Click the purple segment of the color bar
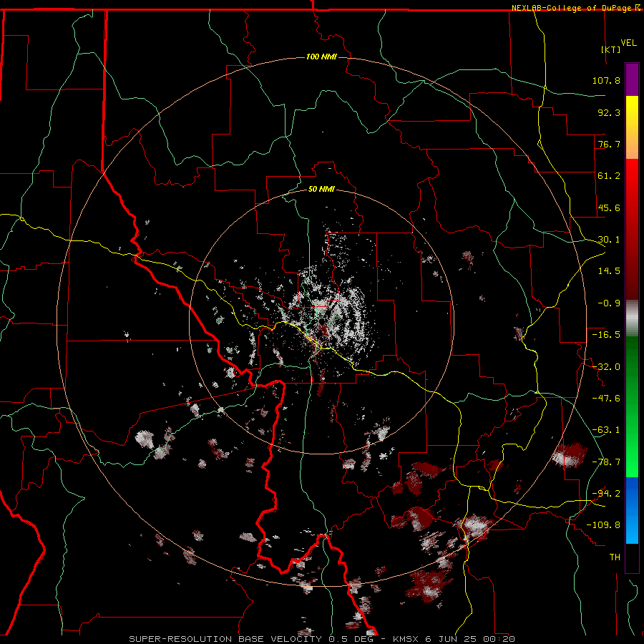The height and width of the screenshot is (644, 644). pos(632,79)
